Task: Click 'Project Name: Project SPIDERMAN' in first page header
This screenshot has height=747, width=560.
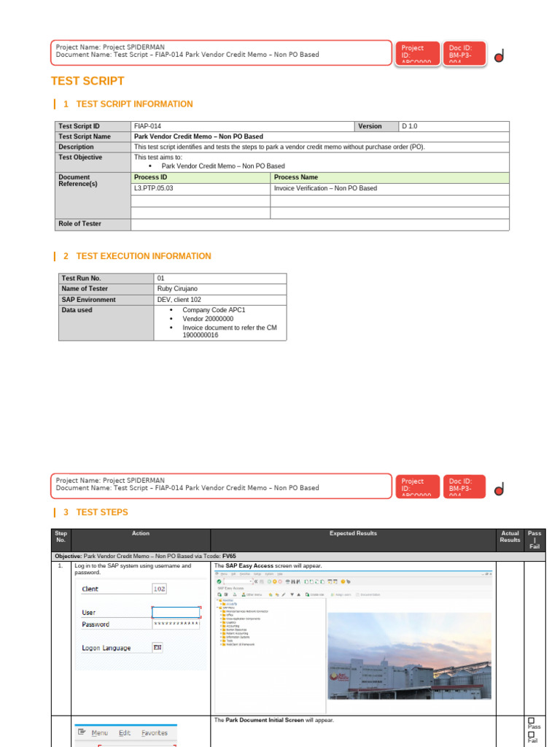Action: (x=110, y=47)
